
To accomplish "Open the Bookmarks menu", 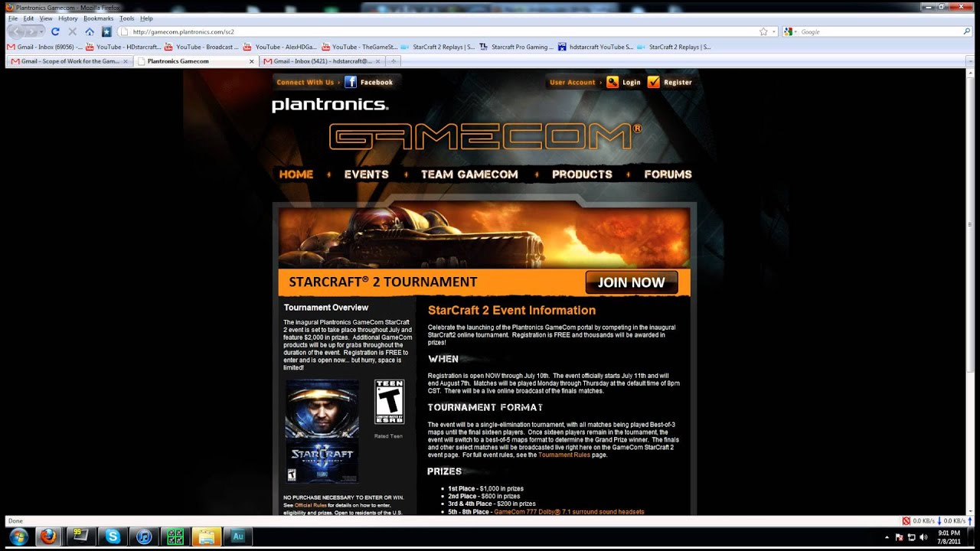I will (98, 18).
